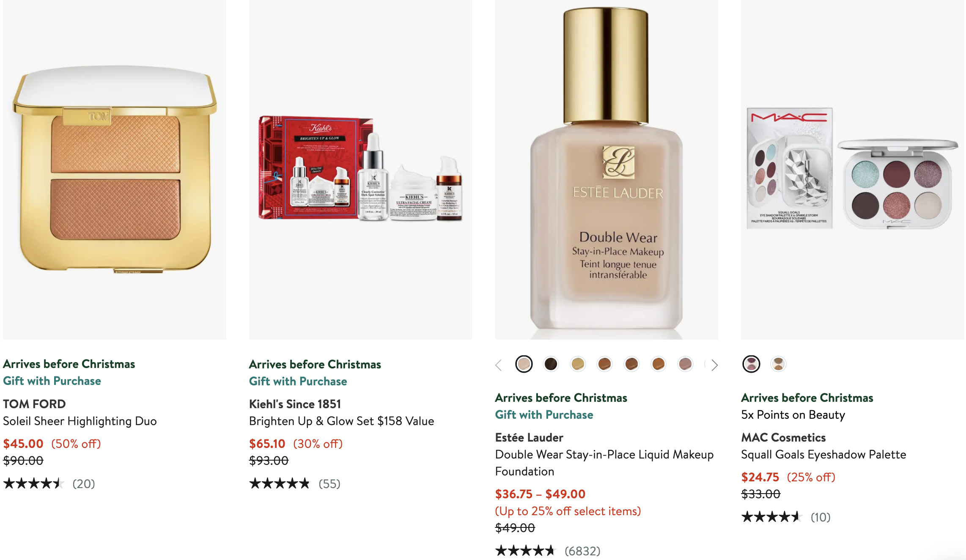Open Soleil Sheer Highlighting Duo product link
This screenshot has width=966, height=560.
80,421
